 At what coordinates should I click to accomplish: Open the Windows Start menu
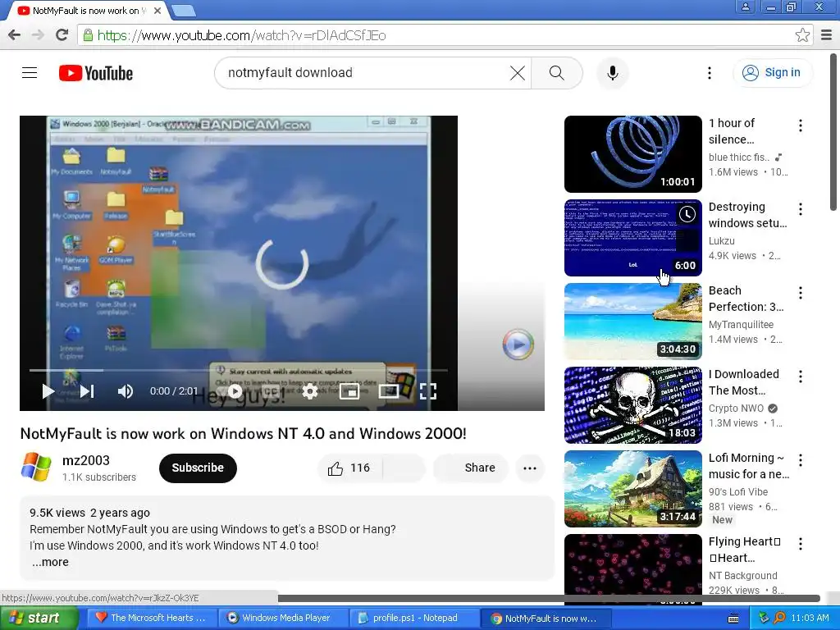pyautogui.click(x=39, y=618)
